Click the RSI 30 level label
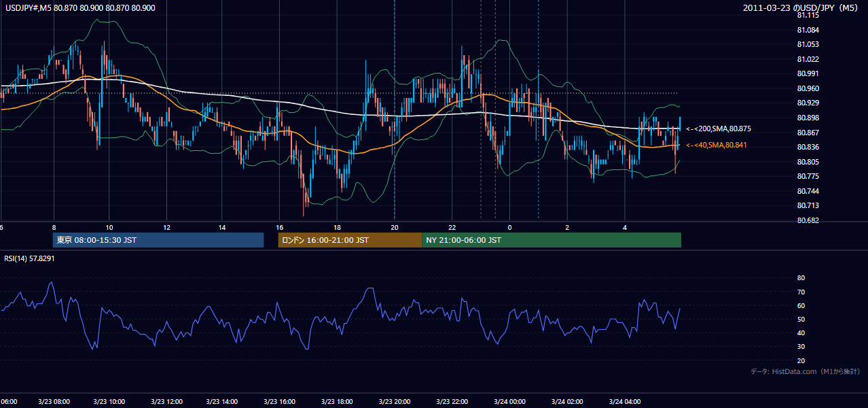Screen dimensions: 868x408 tap(801, 347)
